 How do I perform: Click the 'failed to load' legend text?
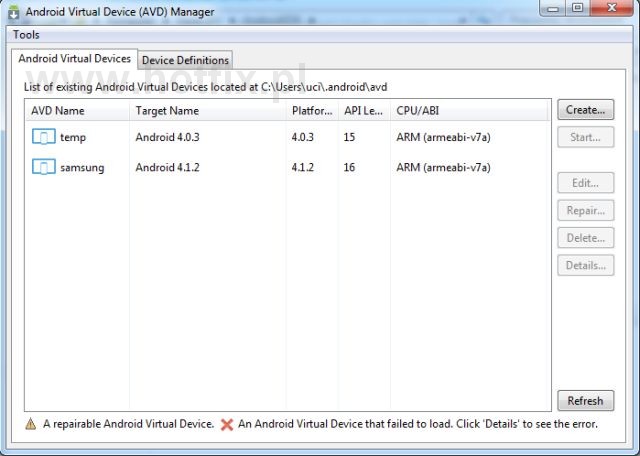418,424
